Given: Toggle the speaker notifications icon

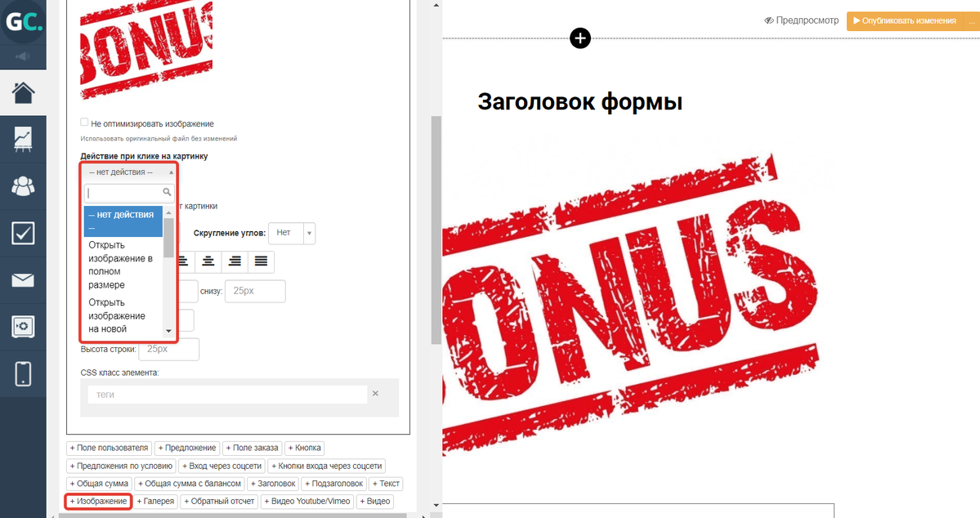Looking at the screenshot, I should 23,56.
